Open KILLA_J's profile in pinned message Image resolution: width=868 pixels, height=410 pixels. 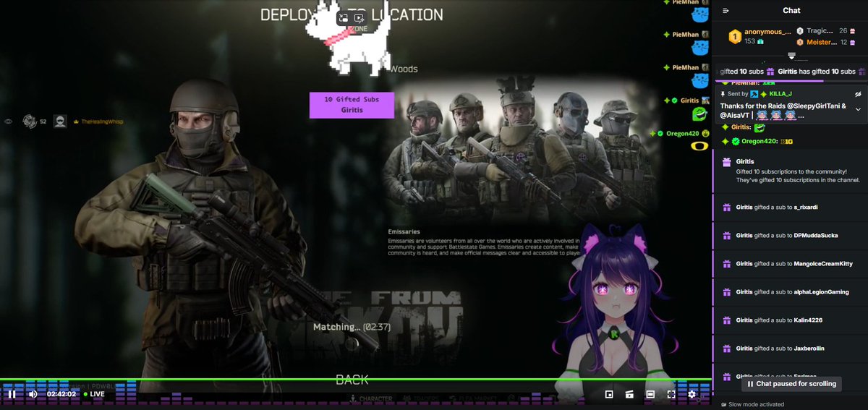click(x=781, y=94)
